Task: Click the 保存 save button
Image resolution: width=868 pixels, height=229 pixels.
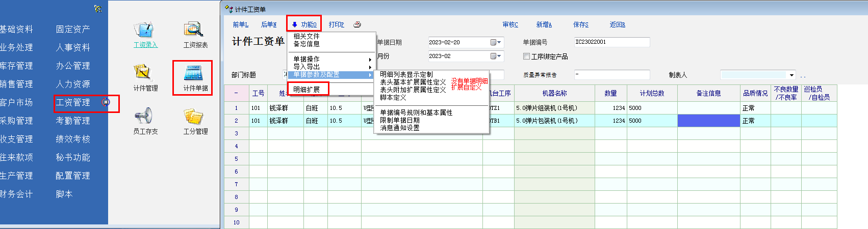Action: (580, 24)
